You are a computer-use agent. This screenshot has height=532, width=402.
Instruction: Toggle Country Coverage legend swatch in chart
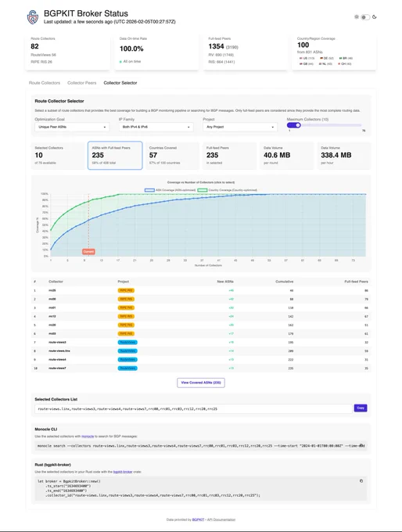pyautogui.click(x=203, y=190)
